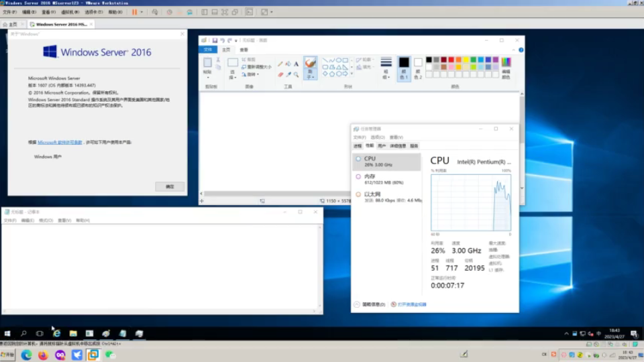Screen dimensions: 644x362
Task: Select the Pencil tool in Paint
Action: point(280,64)
